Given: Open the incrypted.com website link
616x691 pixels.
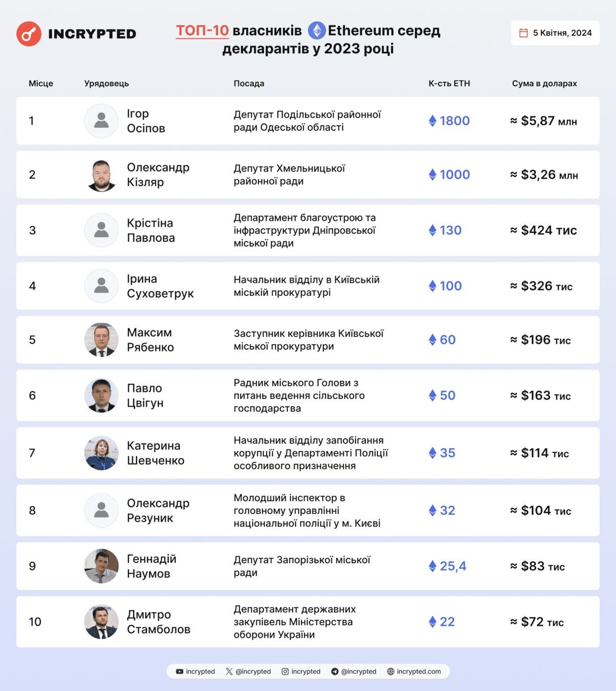Looking at the screenshot, I should [x=418, y=671].
